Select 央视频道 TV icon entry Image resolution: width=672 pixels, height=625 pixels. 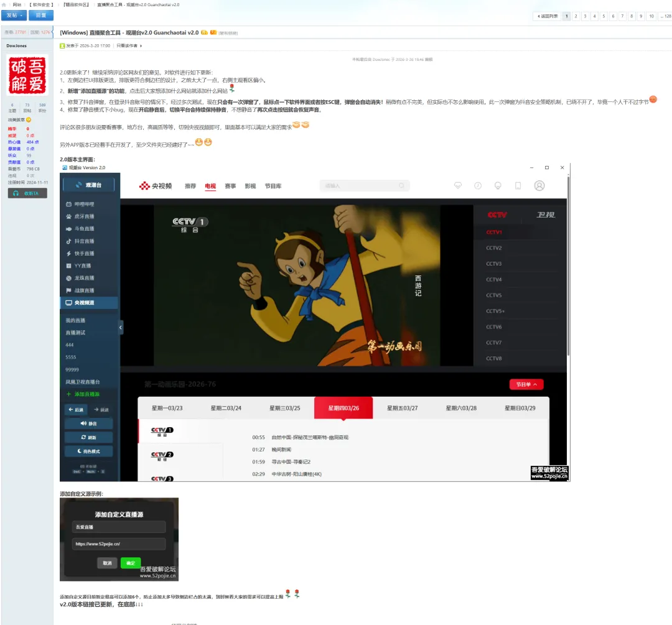89,302
